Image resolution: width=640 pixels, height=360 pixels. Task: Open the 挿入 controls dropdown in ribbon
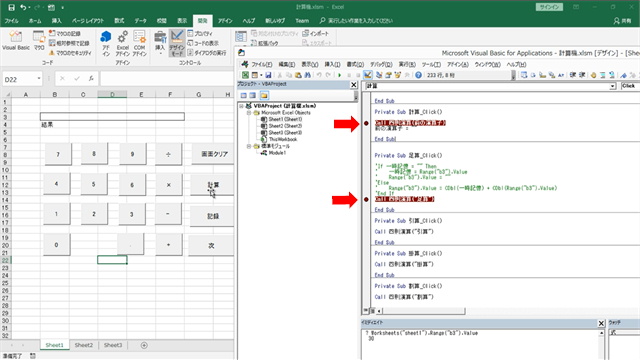click(x=160, y=43)
